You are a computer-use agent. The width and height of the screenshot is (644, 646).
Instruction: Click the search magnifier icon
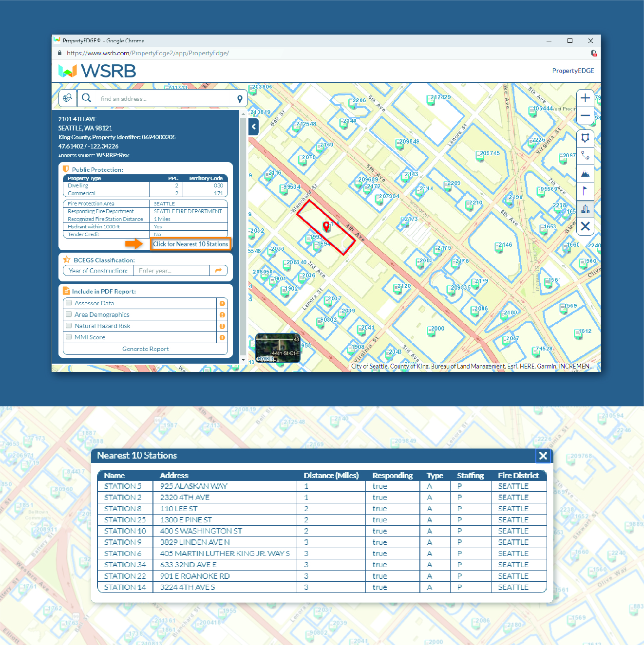(87, 98)
